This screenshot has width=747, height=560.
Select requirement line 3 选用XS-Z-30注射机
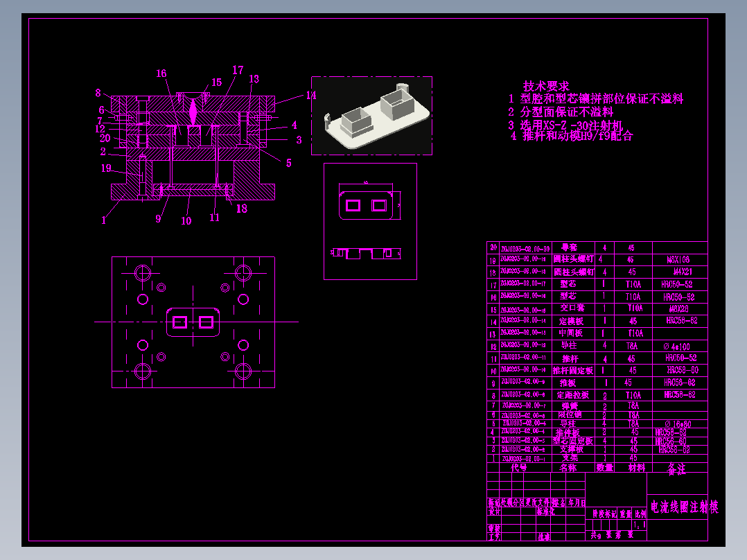coord(565,125)
